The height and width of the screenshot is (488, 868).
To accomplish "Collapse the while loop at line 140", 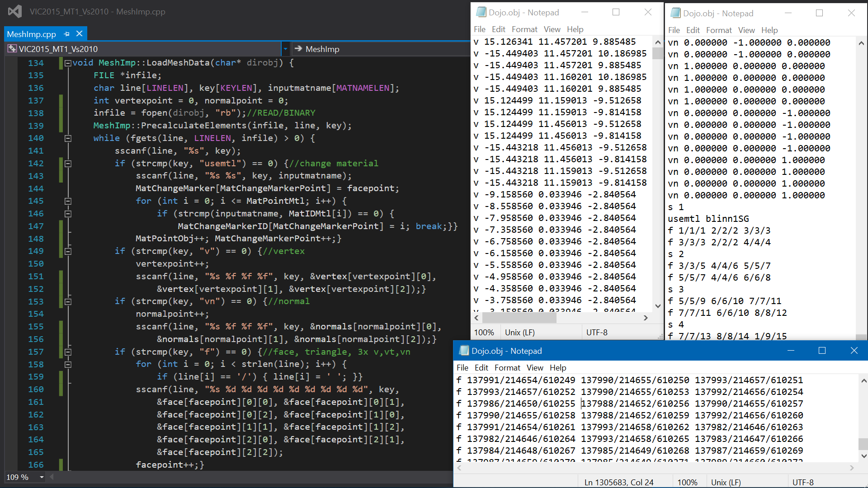I will (68, 138).
